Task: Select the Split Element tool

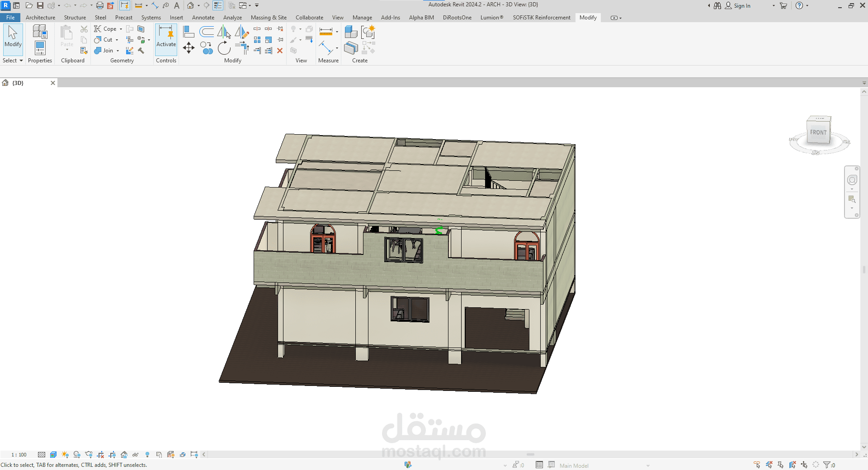Action: click(257, 29)
